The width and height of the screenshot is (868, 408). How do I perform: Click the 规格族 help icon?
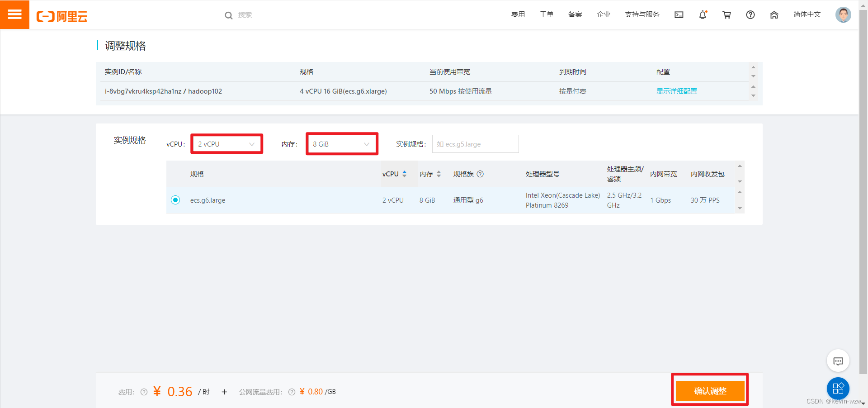point(480,174)
